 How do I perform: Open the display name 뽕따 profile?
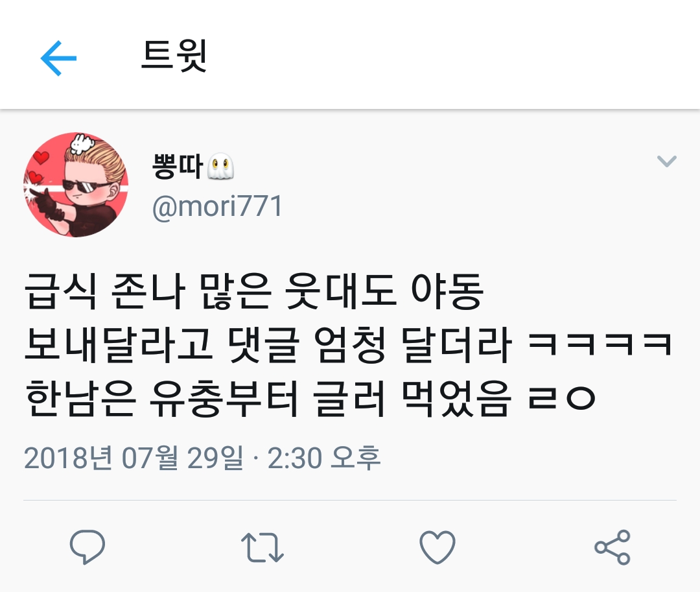pyautogui.click(x=178, y=166)
